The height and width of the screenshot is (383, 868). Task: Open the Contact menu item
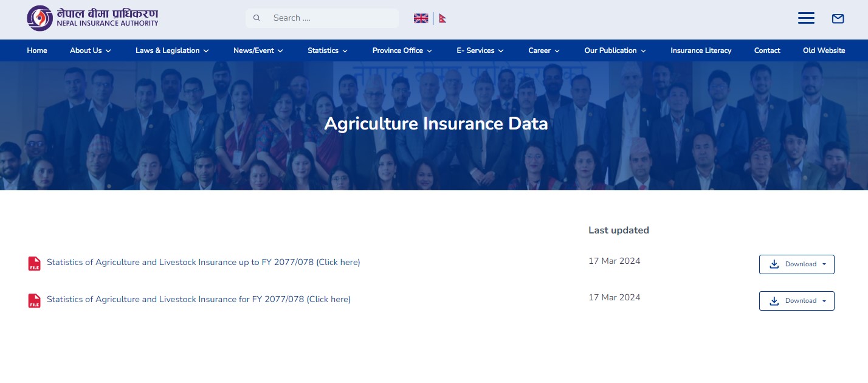(766, 50)
